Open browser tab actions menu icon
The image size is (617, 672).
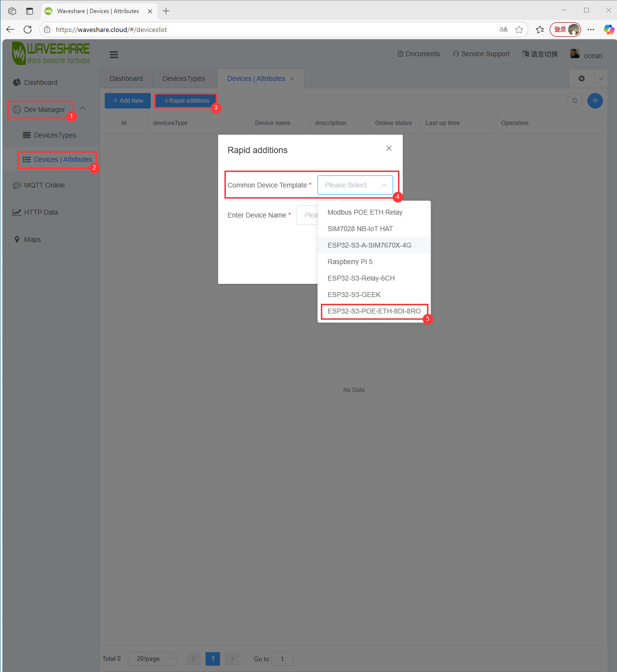pos(30,11)
